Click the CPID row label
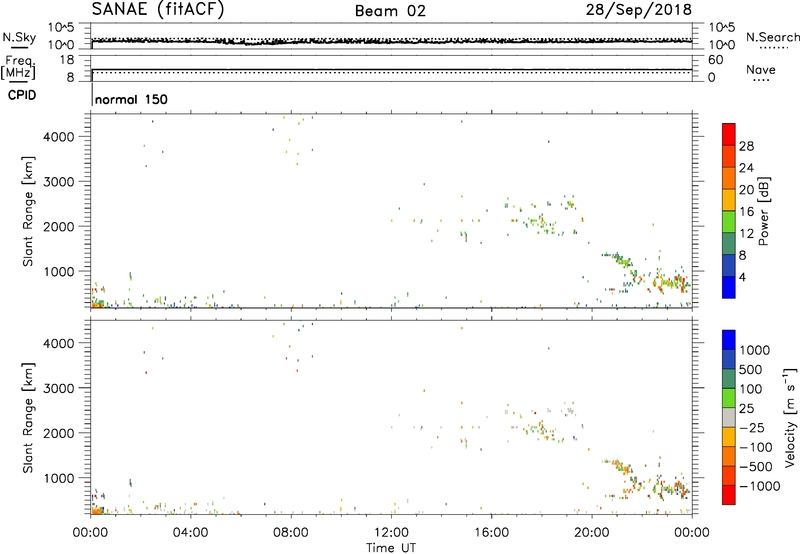The image size is (800, 554). pos(22,95)
